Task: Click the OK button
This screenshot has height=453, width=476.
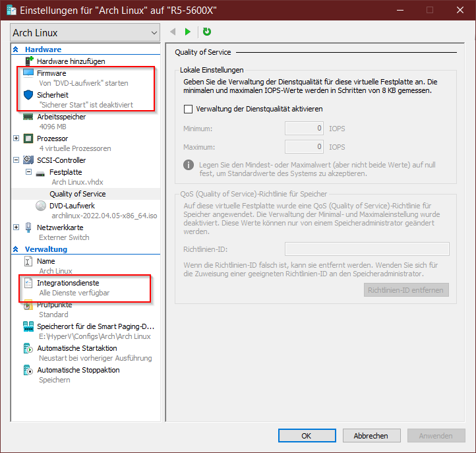Action: point(307,436)
